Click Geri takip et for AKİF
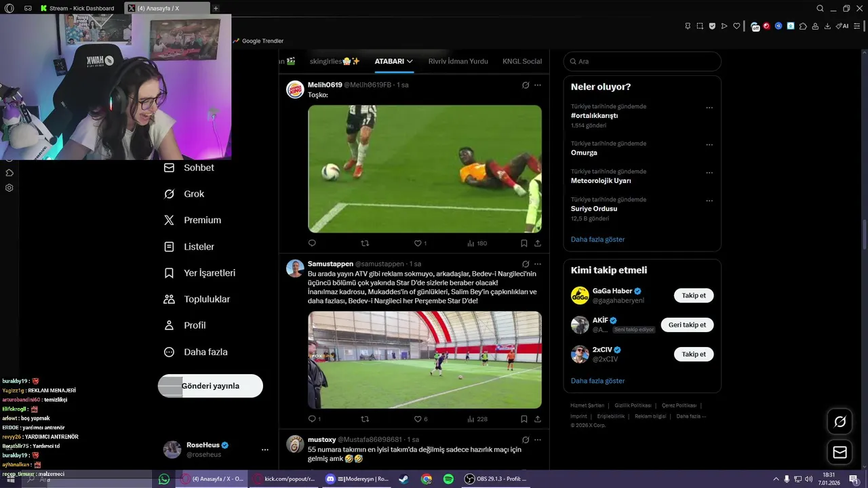This screenshot has height=488, width=868. [687, 325]
